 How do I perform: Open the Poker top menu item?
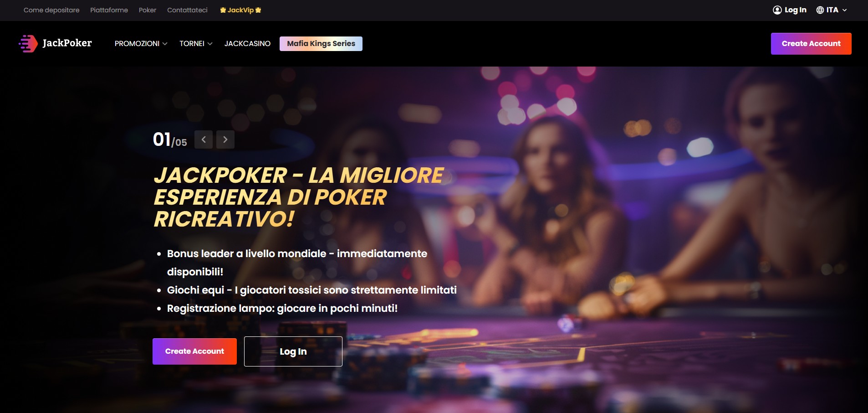click(148, 10)
